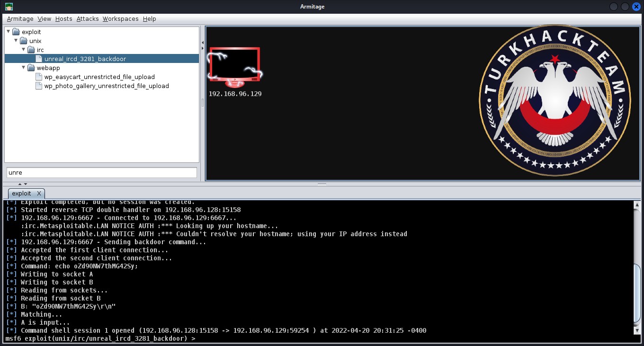644x346 pixels.
Task: Select wp_easycart_unrestricted_file_upload module
Action: click(99, 77)
